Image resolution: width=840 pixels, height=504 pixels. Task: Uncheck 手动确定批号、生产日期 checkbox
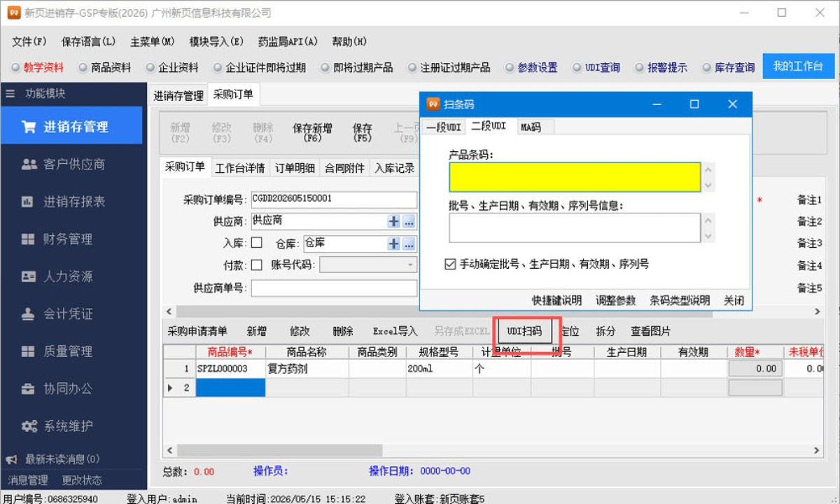click(x=451, y=264)
